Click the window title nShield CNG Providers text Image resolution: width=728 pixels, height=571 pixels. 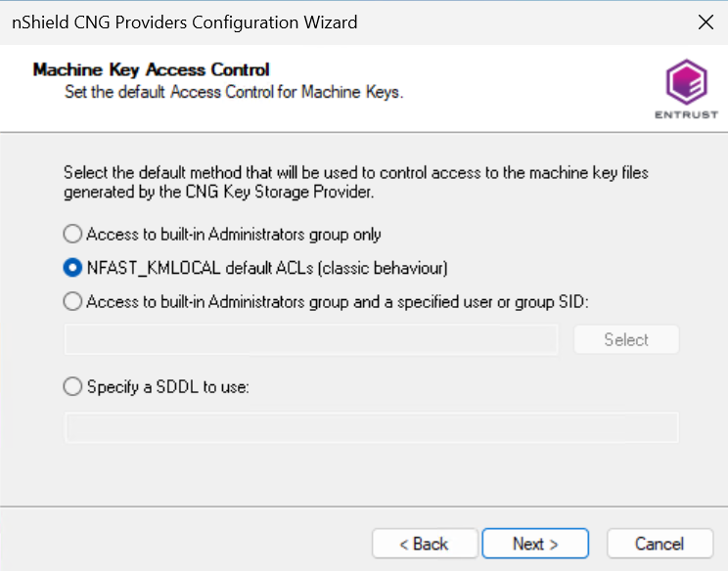click(184, 22)
